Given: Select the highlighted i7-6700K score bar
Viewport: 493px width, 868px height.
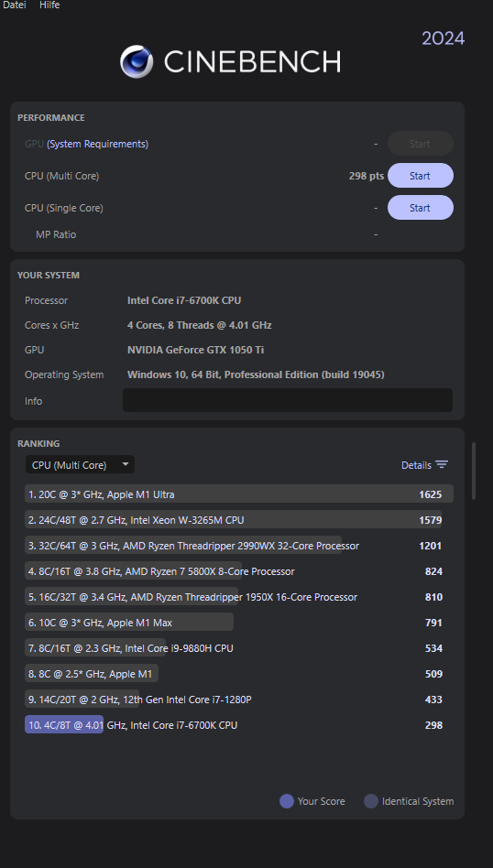Looking at the screenshot, I should (64, 724).
